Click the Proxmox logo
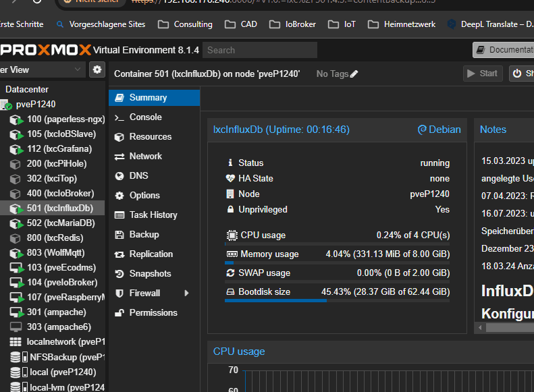Screen dimensions: 534x392 click(x=45, y=50)
